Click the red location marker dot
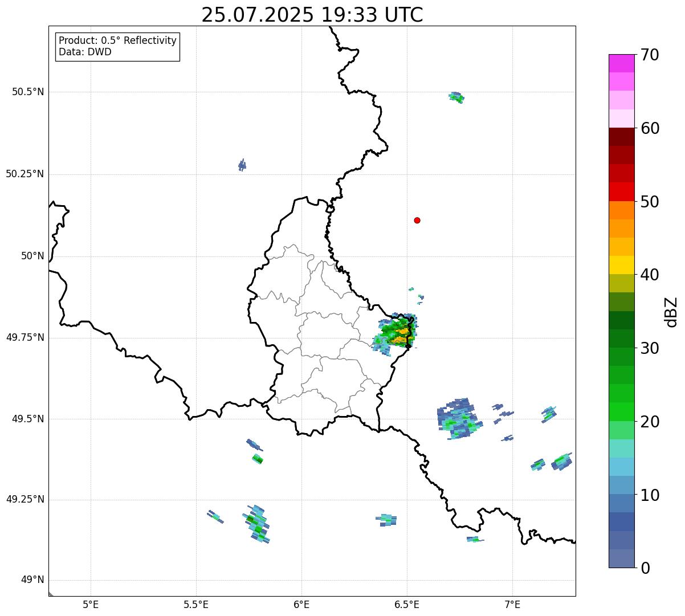This screenshot has height=616, width=685. 417,220
